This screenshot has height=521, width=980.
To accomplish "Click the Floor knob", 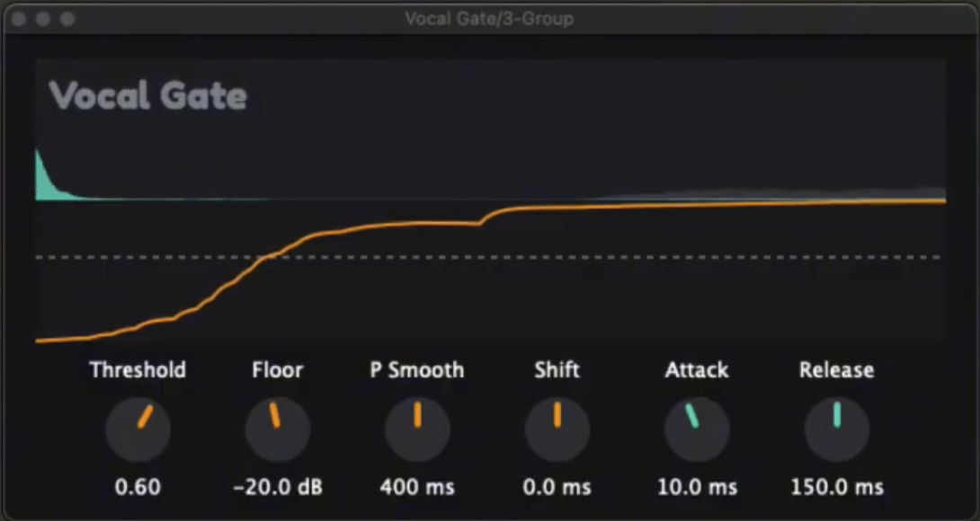I will click(278, 429).
